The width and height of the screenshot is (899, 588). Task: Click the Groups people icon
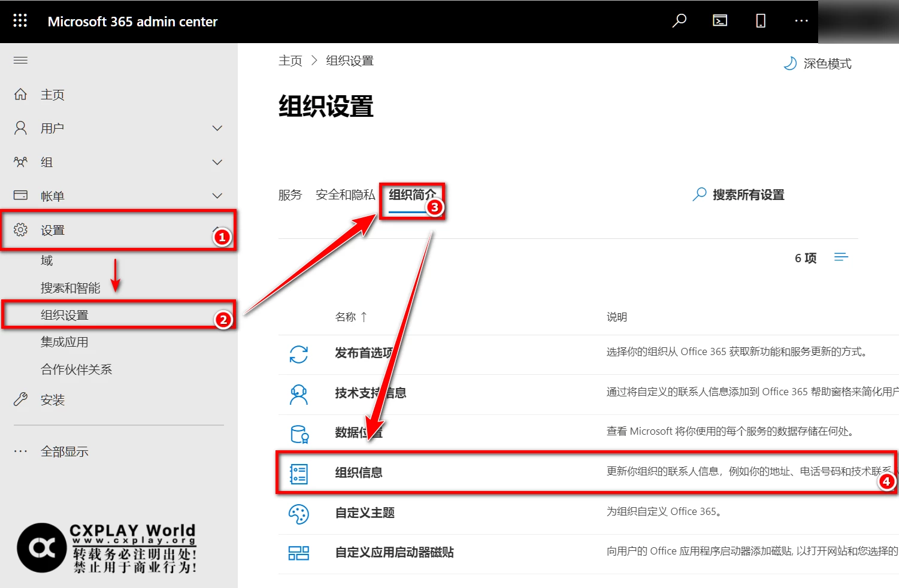[20, 162]
